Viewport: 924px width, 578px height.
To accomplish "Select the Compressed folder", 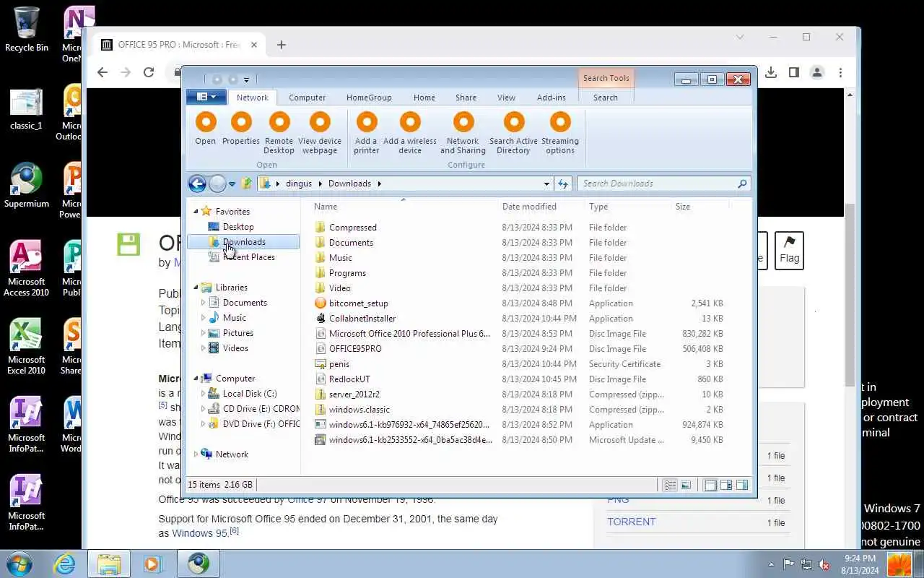I will pyautogui.click(x=352, y=228).
